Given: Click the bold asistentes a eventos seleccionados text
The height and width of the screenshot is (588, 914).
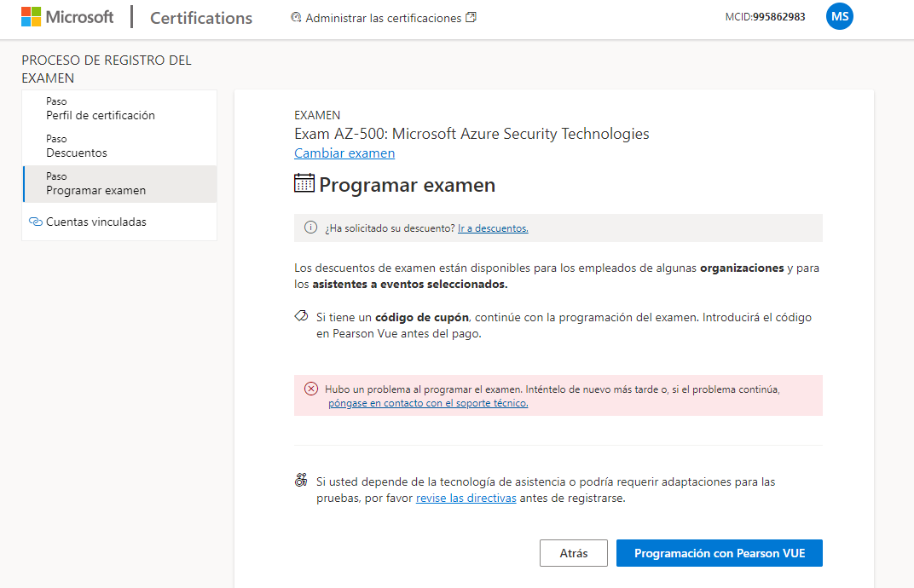Looking at the screenshot, I should coord(410,285).
